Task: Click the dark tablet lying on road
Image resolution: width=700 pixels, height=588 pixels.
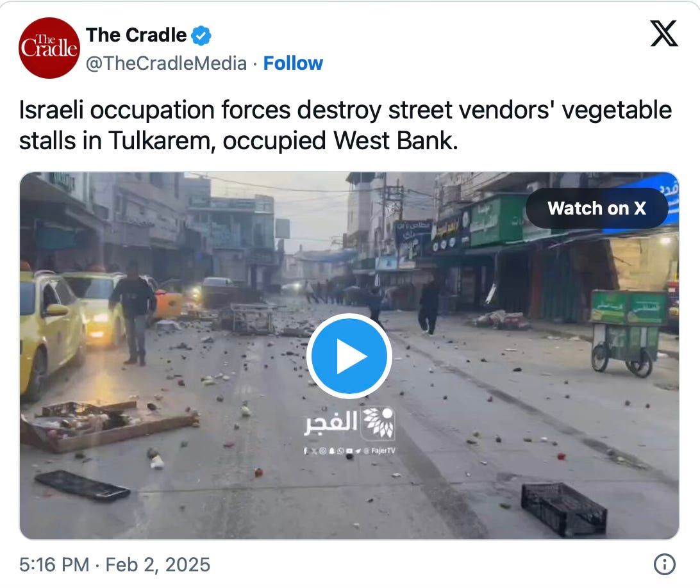Action: tap(82, 486)
